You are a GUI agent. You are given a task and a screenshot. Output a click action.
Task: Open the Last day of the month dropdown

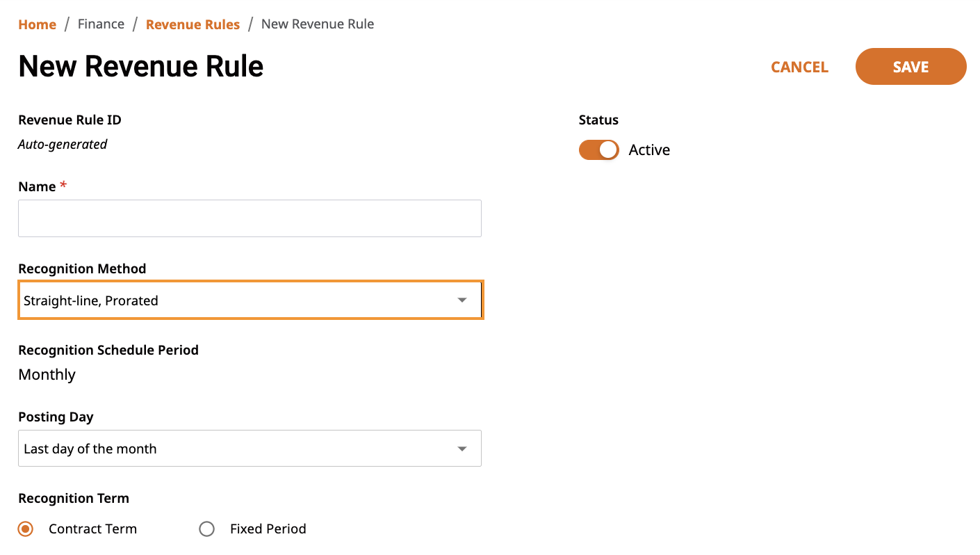(x=250, y=448)
